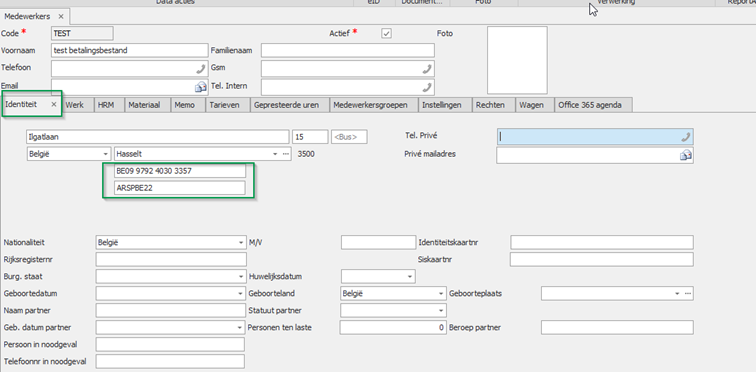This screenshot has width=756, height=372.
Task: Open the Instellingen tab
Action: pyautogui.click(x=445, y=105)
